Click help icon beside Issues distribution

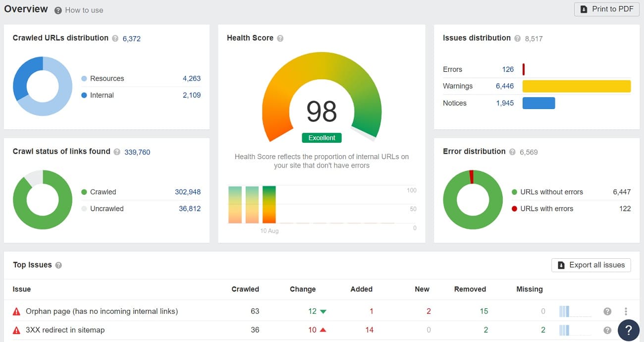click(x=518, y=38)
